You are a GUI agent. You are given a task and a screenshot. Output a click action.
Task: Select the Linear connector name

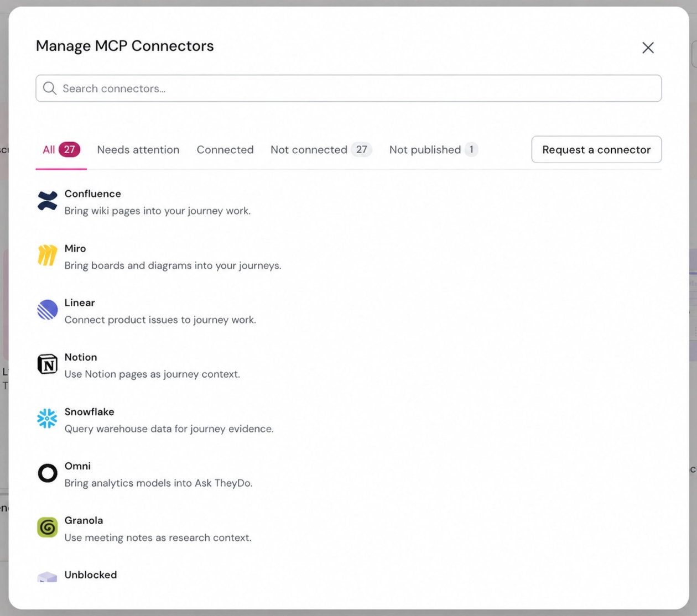coord(80,302)
